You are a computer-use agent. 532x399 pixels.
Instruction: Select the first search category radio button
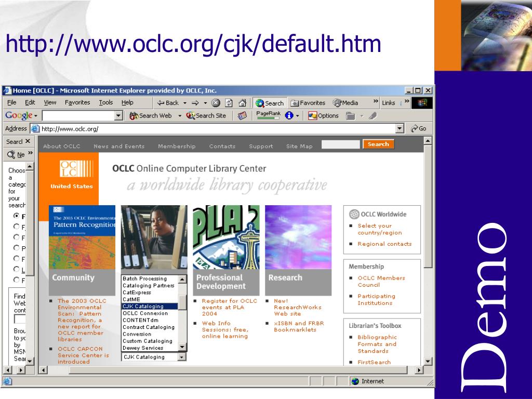point(16,216)
